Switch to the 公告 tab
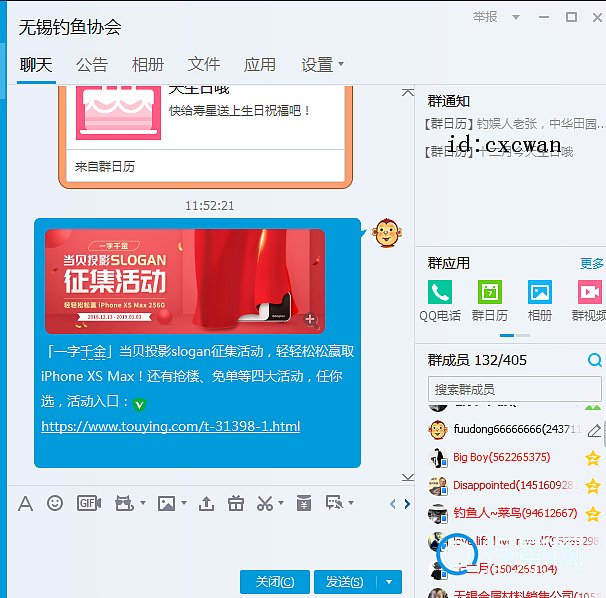The height and width of the screenshot is (598, 606). coord(92,65)
